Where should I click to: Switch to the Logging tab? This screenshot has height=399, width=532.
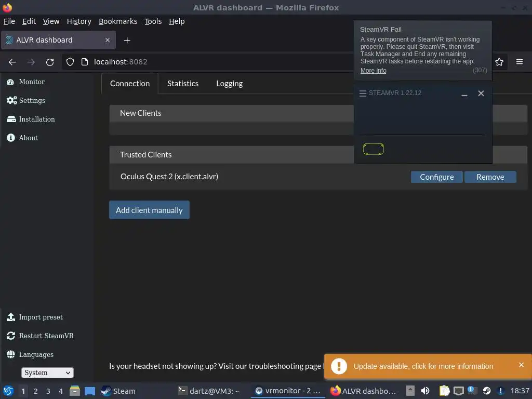(x=229, y=84)
